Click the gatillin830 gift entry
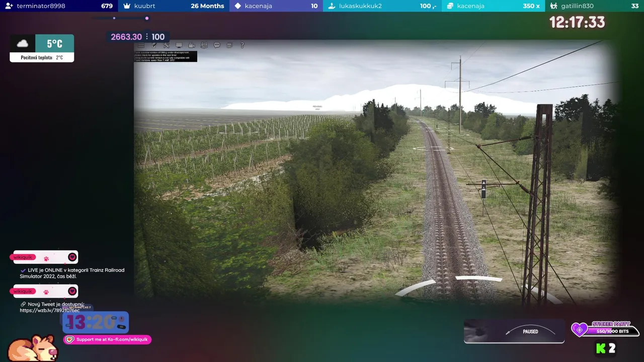 click(595, 6)
